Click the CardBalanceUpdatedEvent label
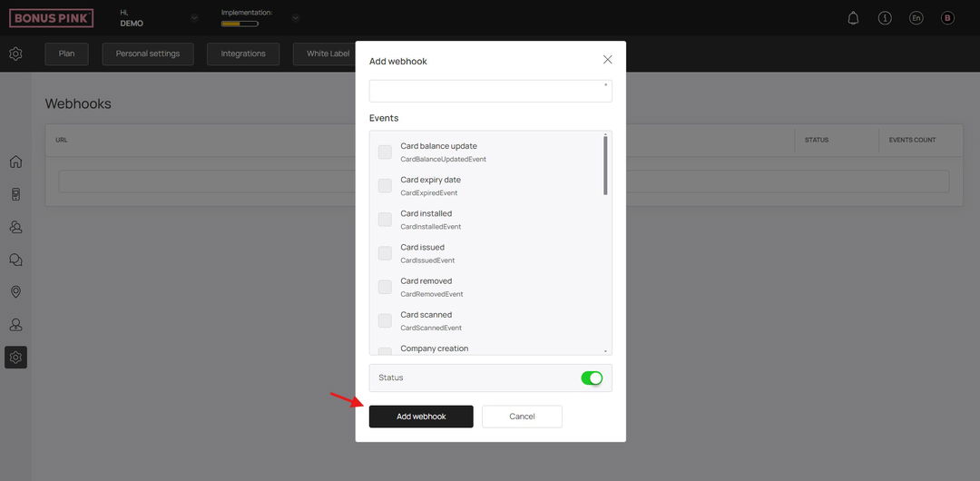Screen dimensions: 980x481 (x=443, y=160)
